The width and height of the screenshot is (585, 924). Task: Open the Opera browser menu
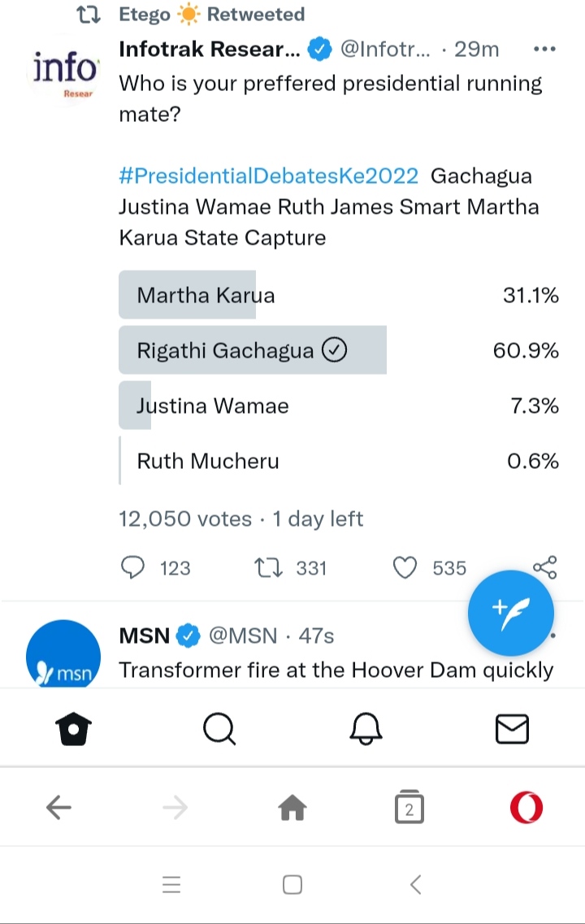click(526, 808)
